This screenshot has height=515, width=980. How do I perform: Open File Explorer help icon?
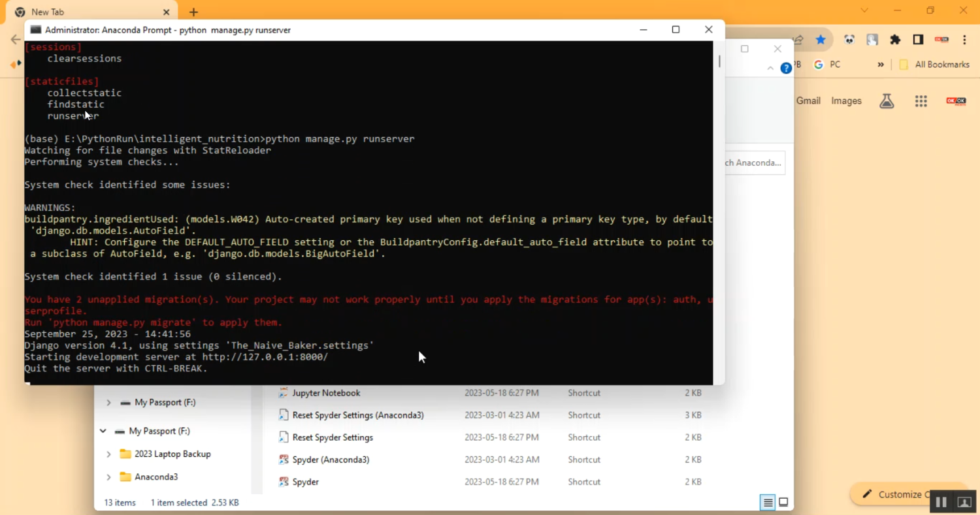point(787,67)
